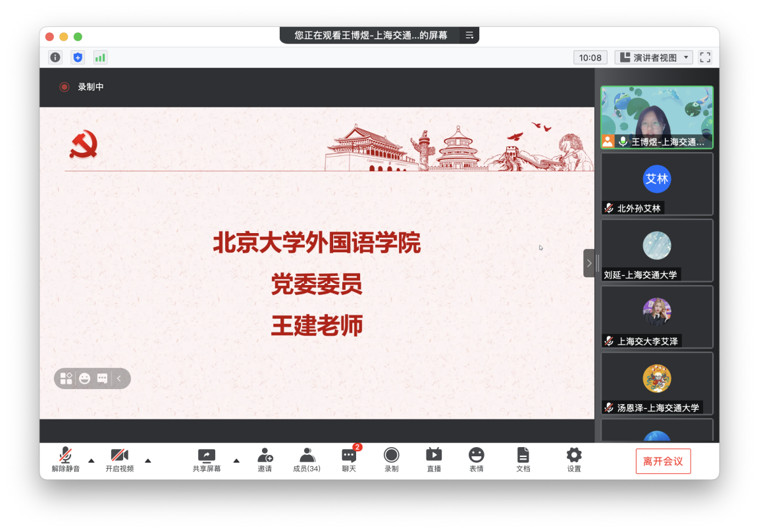Unmute with the 解除静音 microphone button
This screenshot has width=759, height=532.
[x=65, y=460]
